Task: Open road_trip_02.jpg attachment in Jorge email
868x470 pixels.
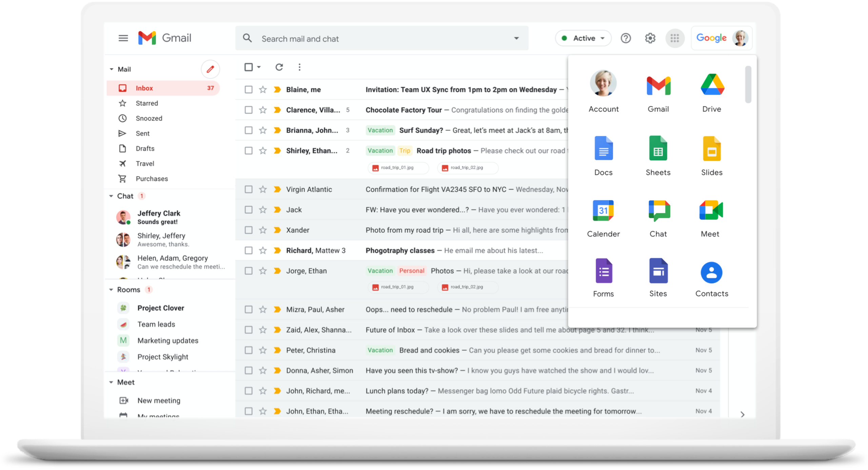Action: (x=468, y=287)
